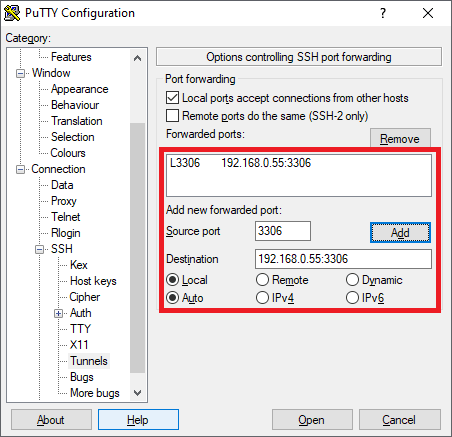Click the category tree scroll-down arrow
This screenshot has height=437, width=452.
[x=137, y=393]
